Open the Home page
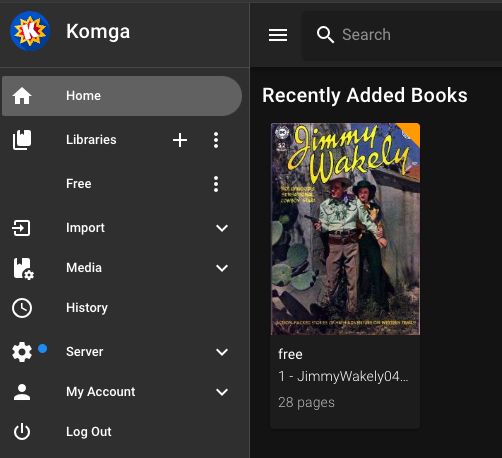502x458 pixels. click(x=122, y=96)
